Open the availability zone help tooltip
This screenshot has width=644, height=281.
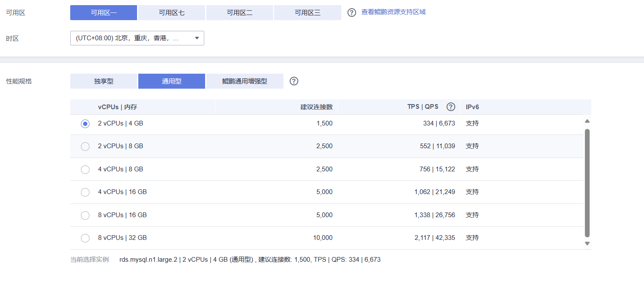(352, 12)
